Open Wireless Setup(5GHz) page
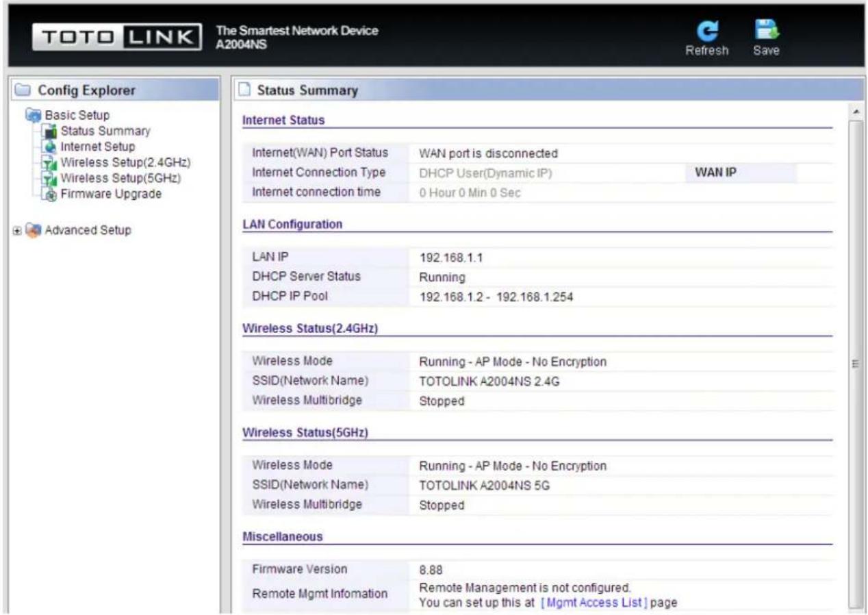The height and width of the screenshot is (615, 868). coord(121,178)
